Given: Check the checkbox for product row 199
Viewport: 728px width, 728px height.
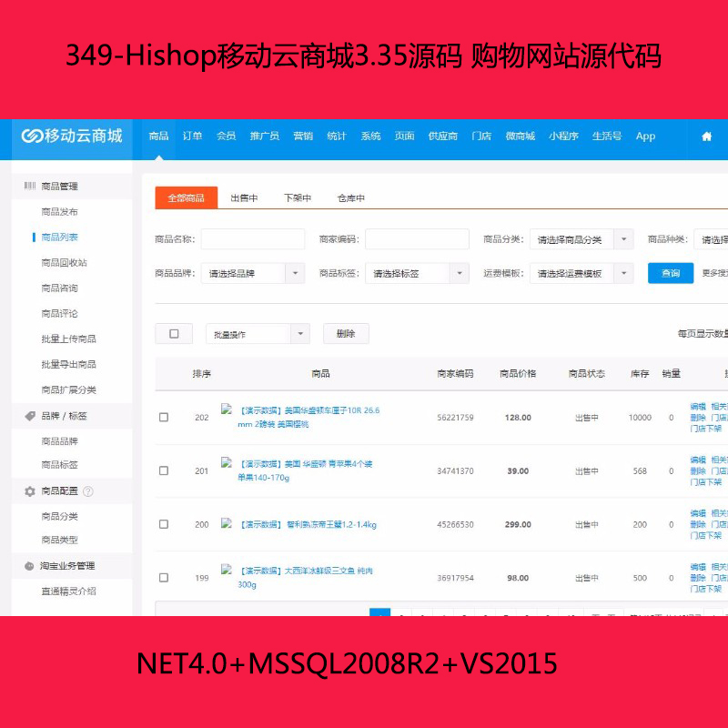Looking at the screenshot, I should (x=164, y=578).
